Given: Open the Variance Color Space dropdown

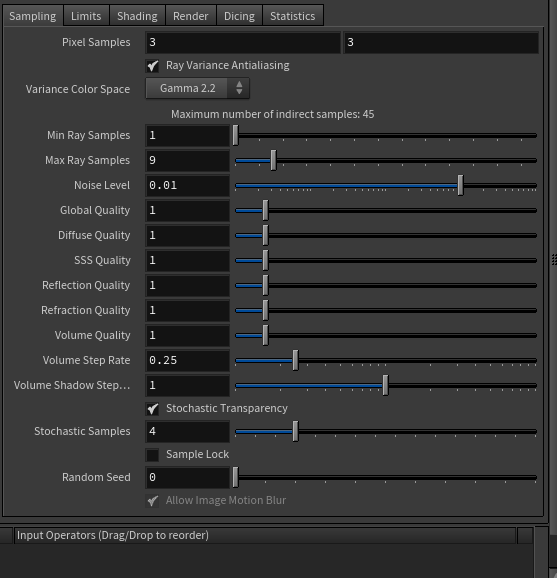Looking at the screenshot, I should 198,88.
